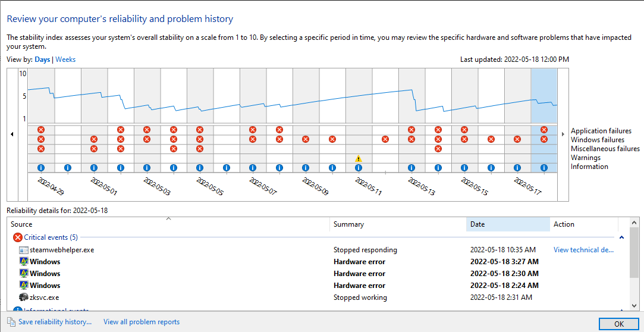Image resolution: width=644 pixels, height=332 pixels.
Task: Open View technical details link for steamwebhelper.exe
Action: [583, 250]
